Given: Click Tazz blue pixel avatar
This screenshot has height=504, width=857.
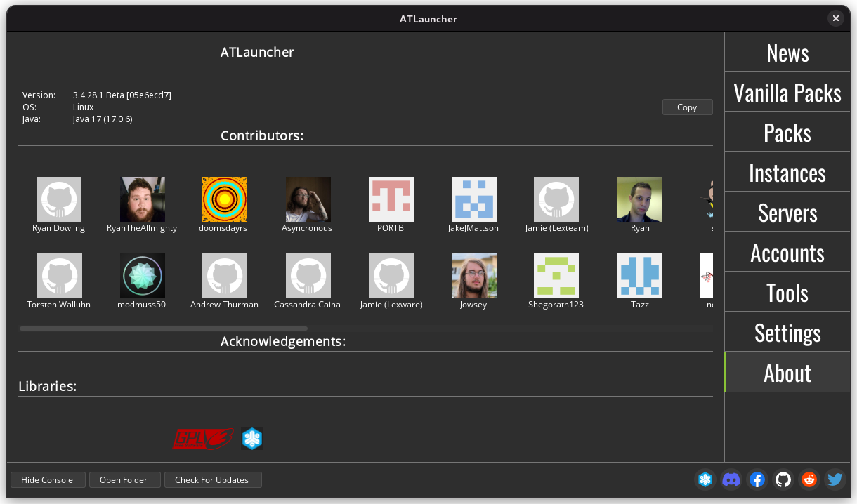Looking at the screenshot, I should 640,276.
